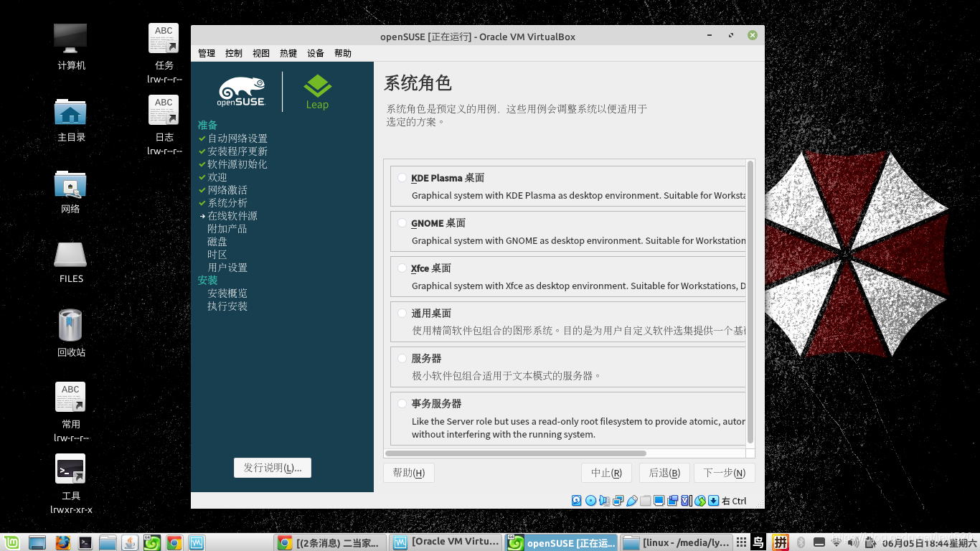Switch to the Chrome '(2条消息) 二当家' taskbar window
980x551 pixels.
click(331, 542)
